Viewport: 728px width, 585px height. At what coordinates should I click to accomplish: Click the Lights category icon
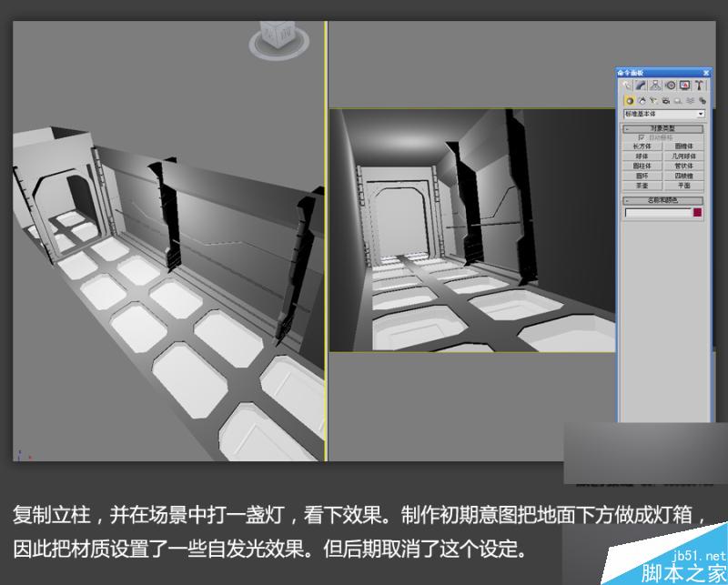(x=655, y=100)
